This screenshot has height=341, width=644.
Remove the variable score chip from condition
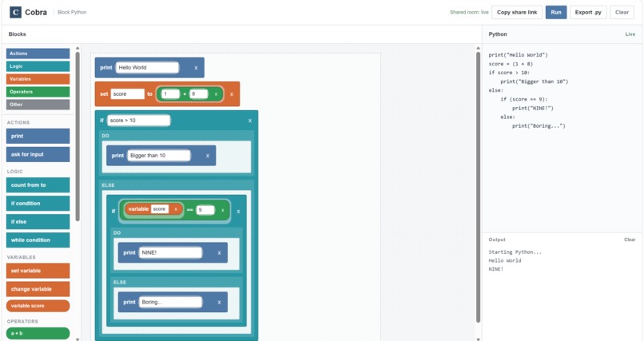[x=175, y=209]
